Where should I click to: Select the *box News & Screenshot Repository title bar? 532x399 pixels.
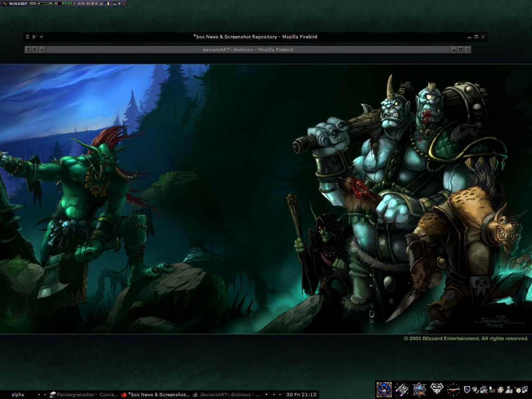click(x=255, y=36)
